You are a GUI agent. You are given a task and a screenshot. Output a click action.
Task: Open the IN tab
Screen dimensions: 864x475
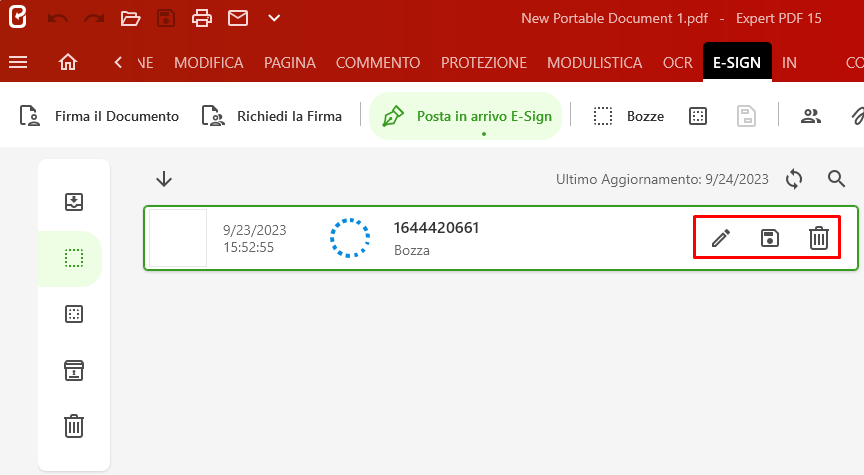coord(789,63)
